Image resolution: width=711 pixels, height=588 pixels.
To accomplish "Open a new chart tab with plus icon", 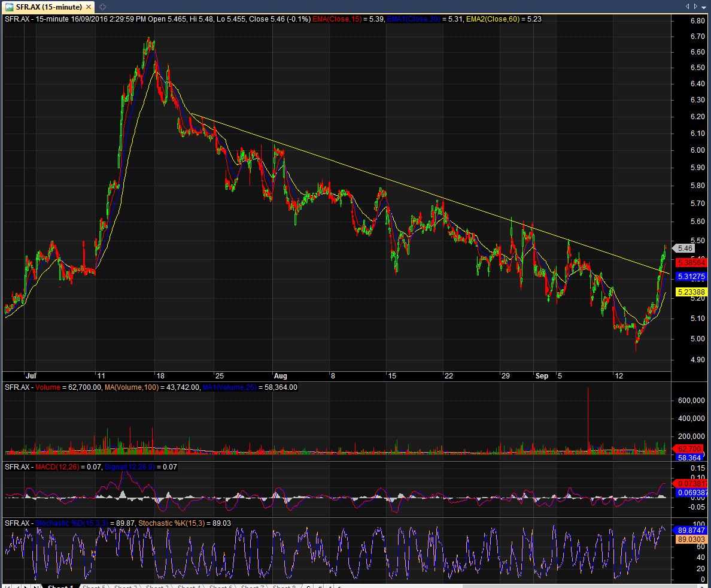I will pyautogui.click(x=102, y=7).
